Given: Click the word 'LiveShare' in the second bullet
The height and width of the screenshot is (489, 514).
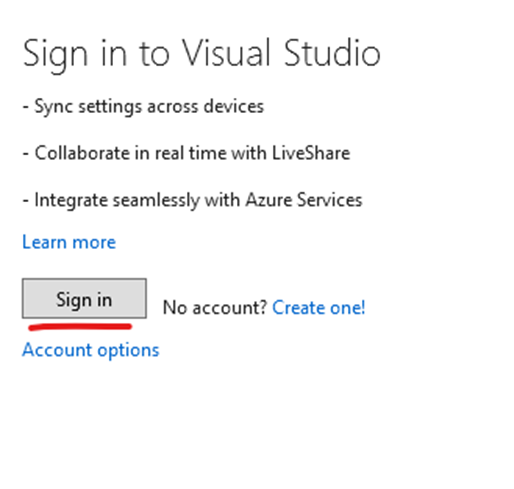Looking at the screenshot, I should tap(311, 153).
